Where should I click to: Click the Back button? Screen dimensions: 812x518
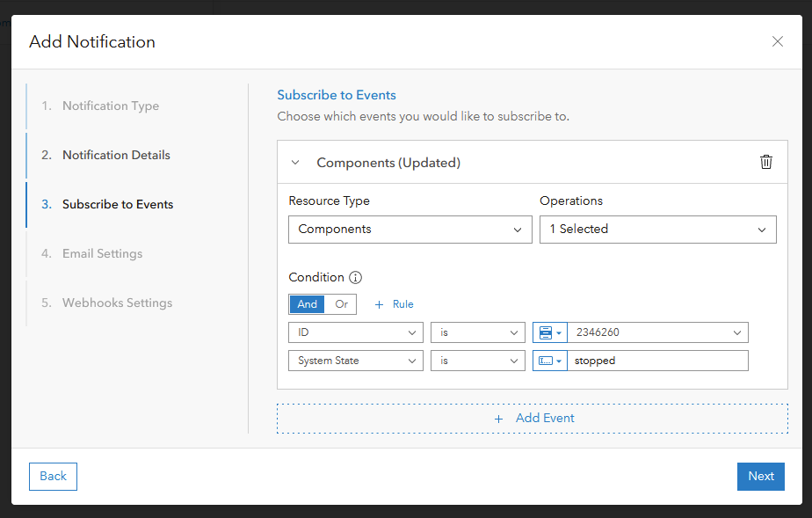pos(53,476)
